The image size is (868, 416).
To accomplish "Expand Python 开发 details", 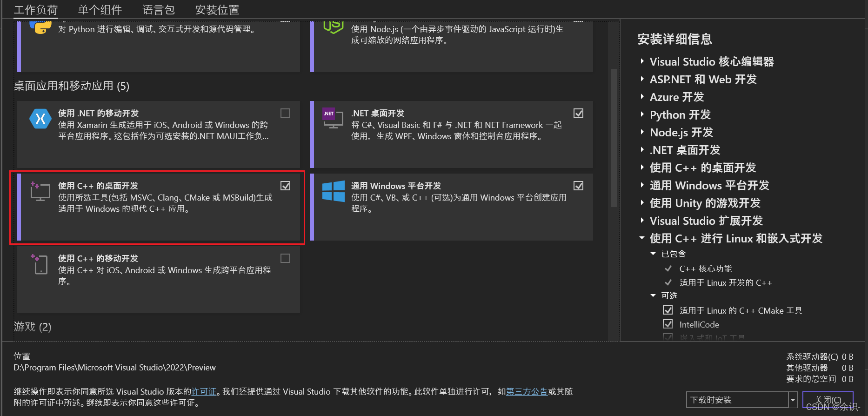I will [x=642, y=114].
